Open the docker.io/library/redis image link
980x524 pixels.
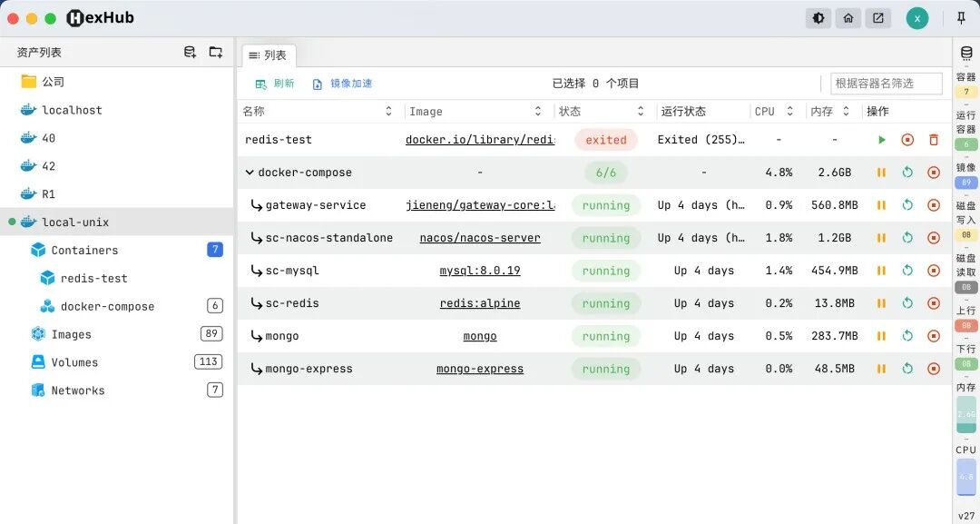tap(480, 140)
